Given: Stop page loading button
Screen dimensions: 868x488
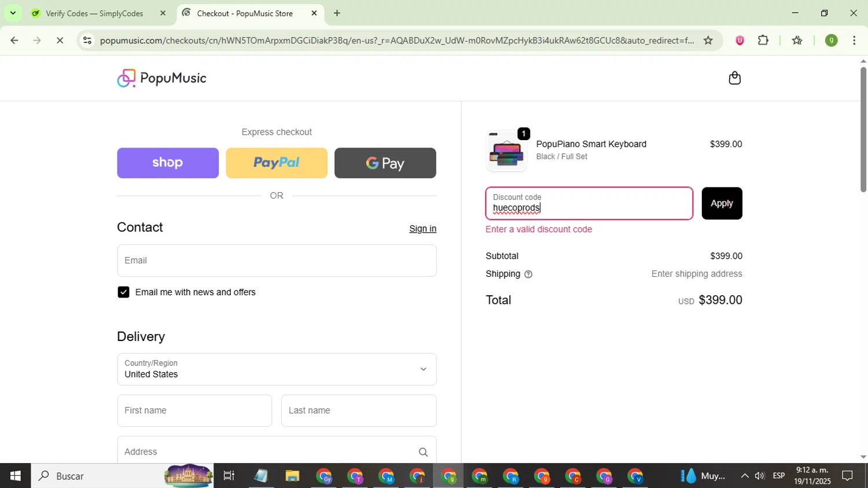Looking at the screenshot, I should 60,41.
